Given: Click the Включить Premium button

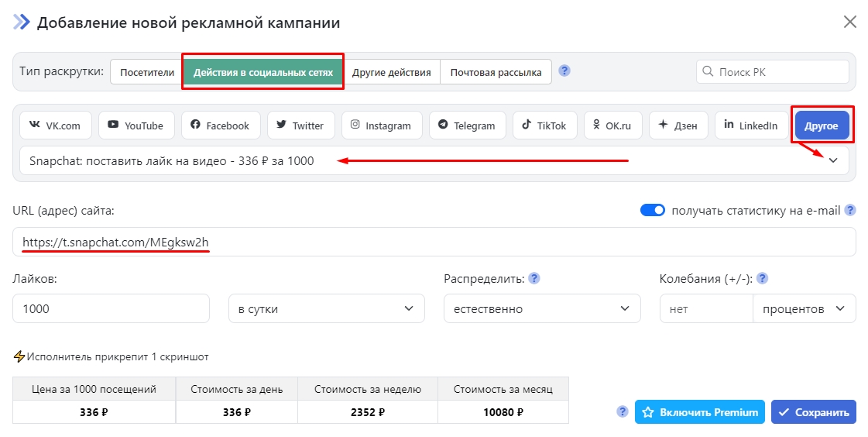Looking at the screenshot, I should tap(700, 412).
